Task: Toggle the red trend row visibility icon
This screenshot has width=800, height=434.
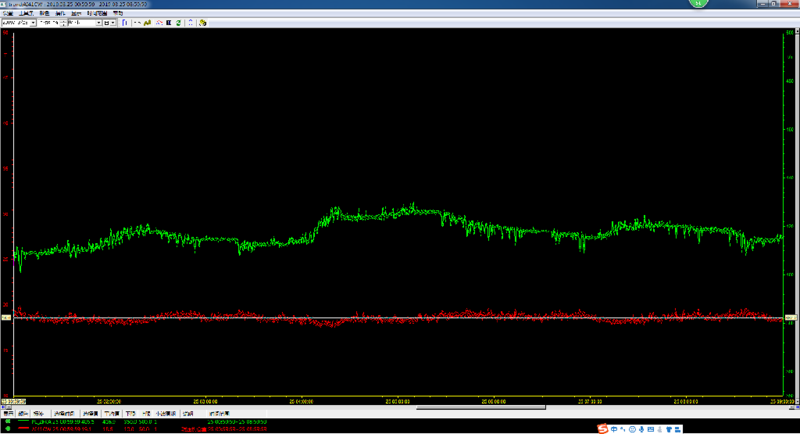Action: tap(8, 429)
